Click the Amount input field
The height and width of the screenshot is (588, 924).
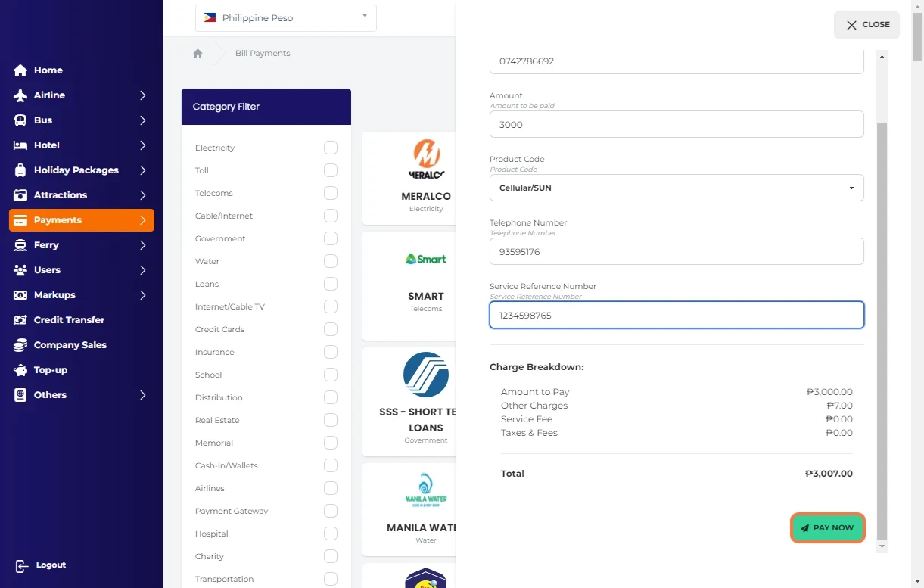coord(676,125)
